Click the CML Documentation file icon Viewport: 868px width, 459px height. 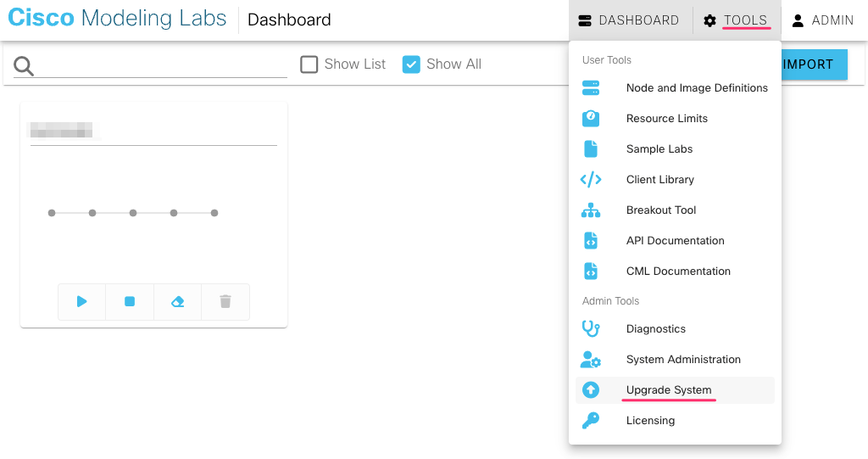[x=591, y=271]
